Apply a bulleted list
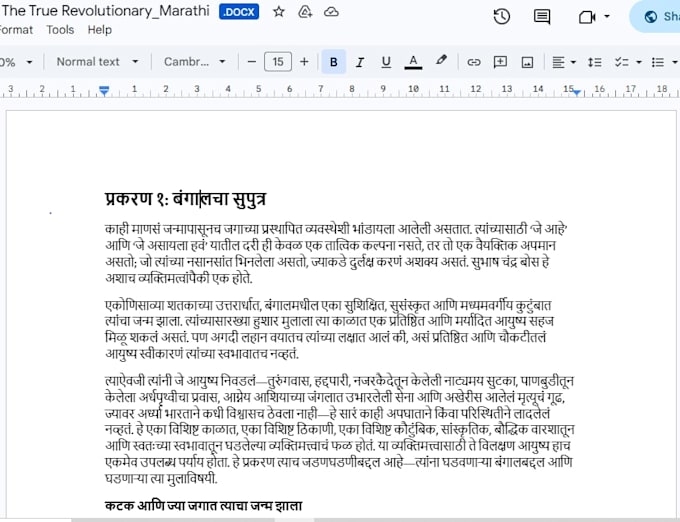The width and height of the screenshot is (680, 522). [658, 62]
